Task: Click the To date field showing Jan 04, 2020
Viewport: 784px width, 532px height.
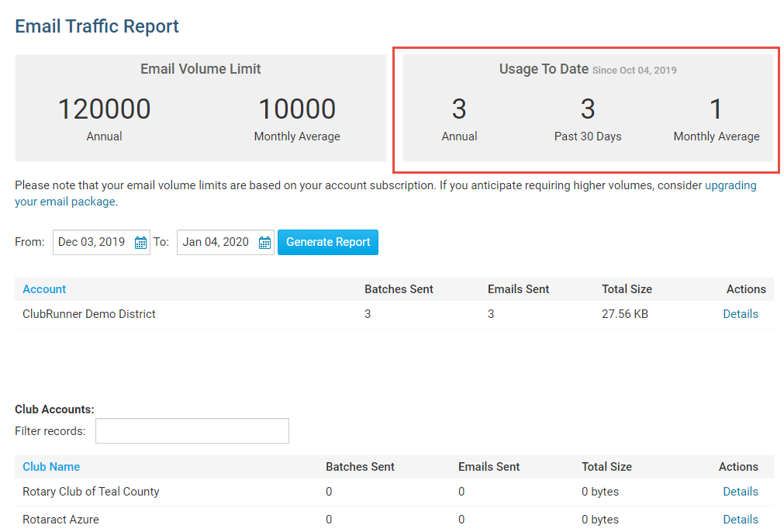Action: 216,242
